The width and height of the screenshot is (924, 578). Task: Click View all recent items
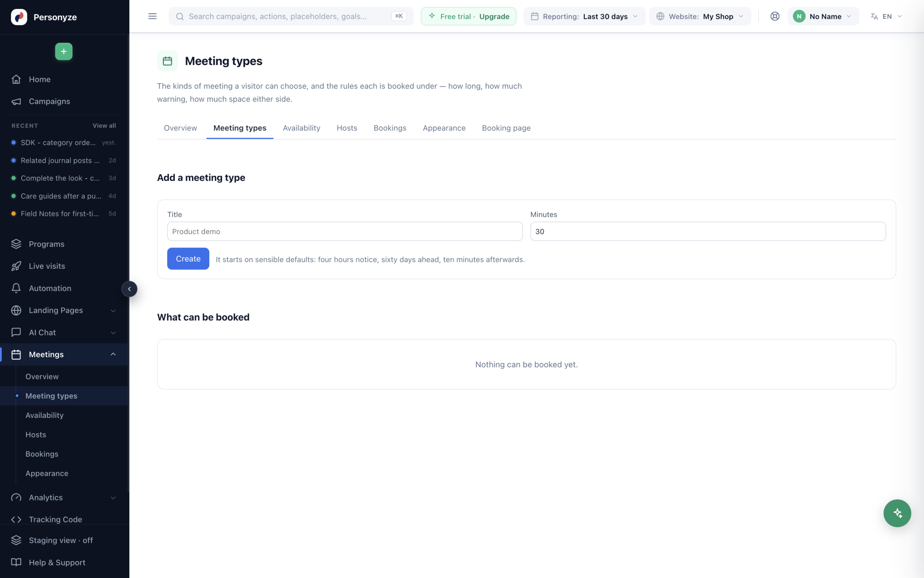coord(104,126)
